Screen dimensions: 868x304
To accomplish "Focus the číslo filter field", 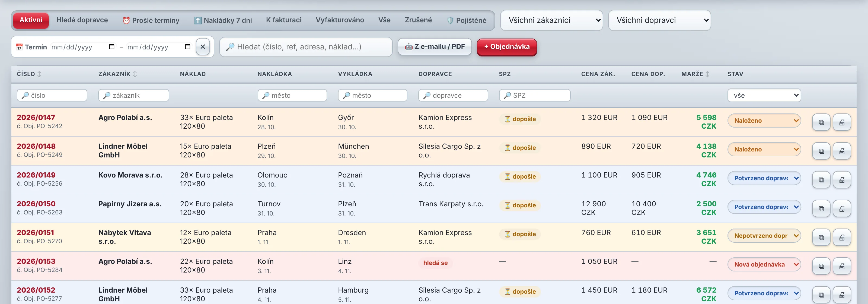I will pos(52,95).
